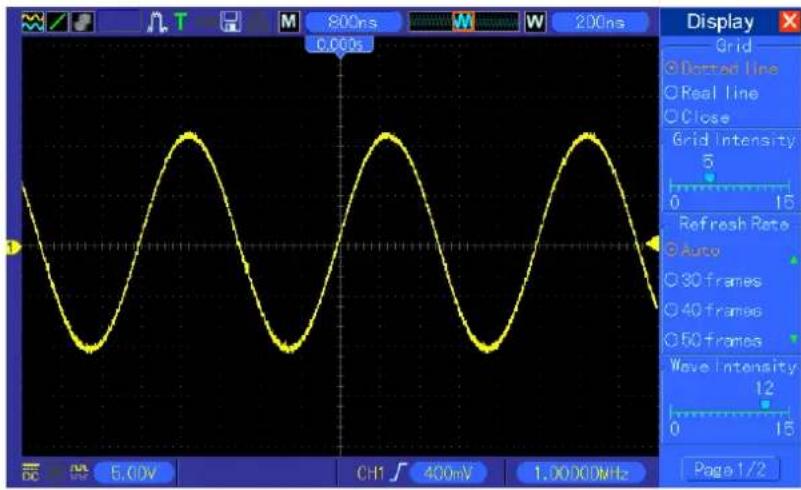Click the Grid Intensity value 5
The height and width of the screenshot is (490, 801).
(x=708, y=161)
